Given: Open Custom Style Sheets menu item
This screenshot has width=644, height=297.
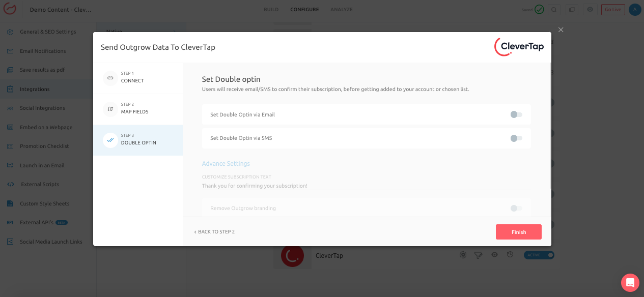Looking at the screenshot, I should (x=44, y=203).
